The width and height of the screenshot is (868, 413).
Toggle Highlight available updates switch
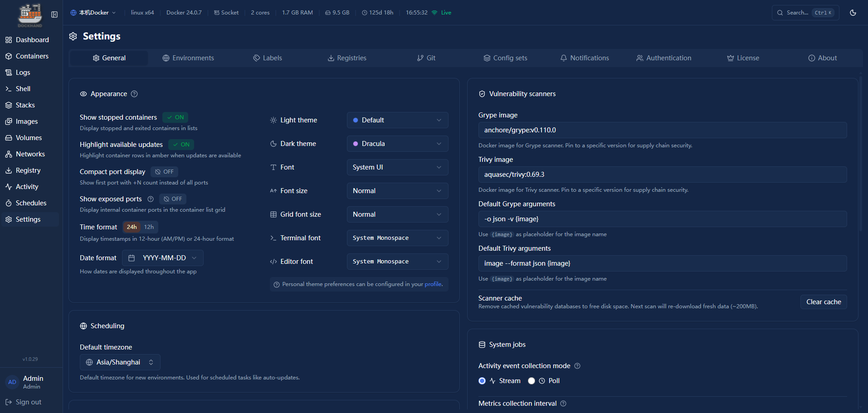pos(181,145)
